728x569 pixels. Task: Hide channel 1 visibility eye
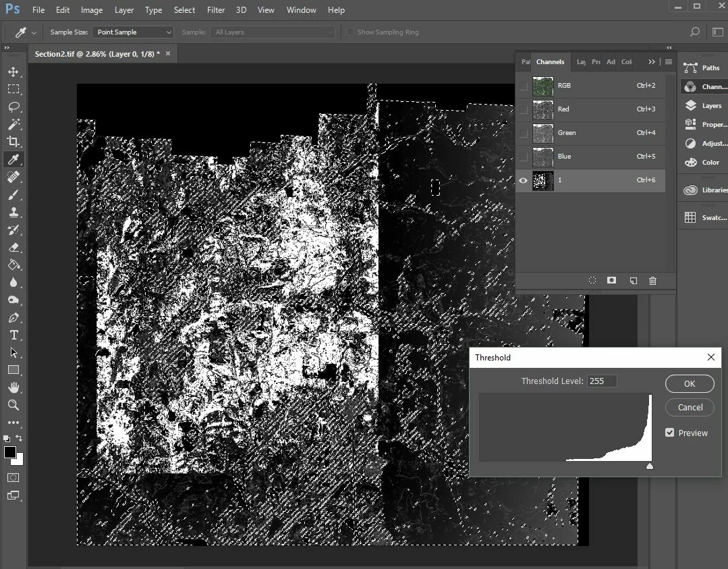coord(523,180)
